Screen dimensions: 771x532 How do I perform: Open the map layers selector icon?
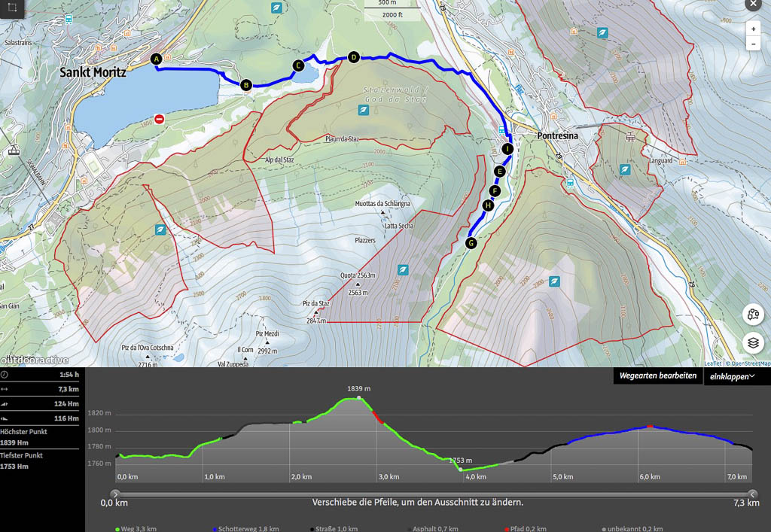pyautogui.click(x=753, y=343)
